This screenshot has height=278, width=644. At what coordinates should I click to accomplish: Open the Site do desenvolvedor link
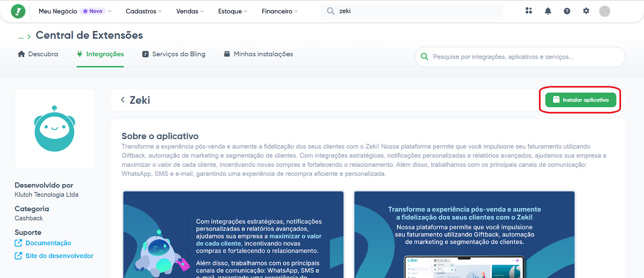[x=60, y=256]
